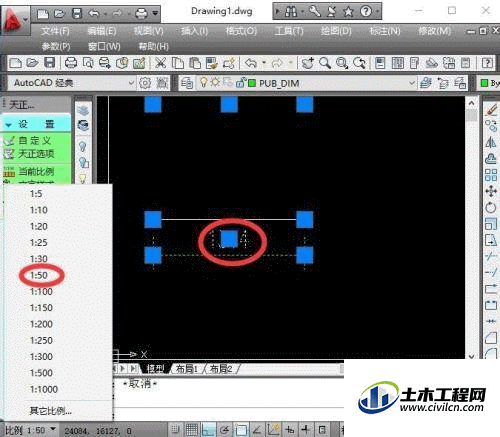Open Plot Preview from the toolbar
This screenshot has width=500, height=437.
tap(88, 63)
